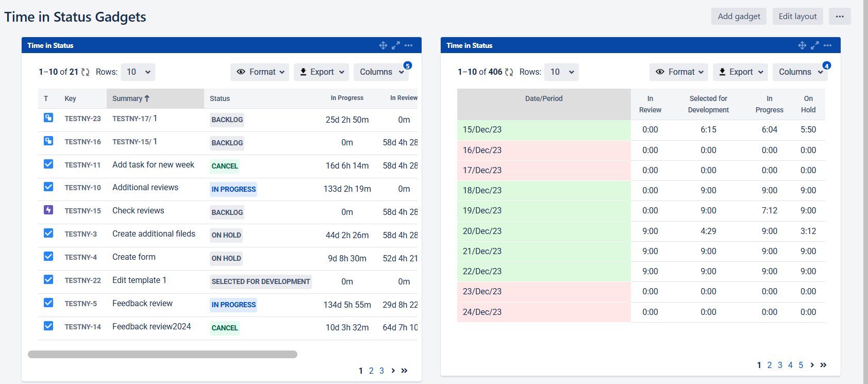Click the task checkbox icon for TESTNY-22
The height and width of the screenshot is (384, 868).
click(x=48, y=279)
